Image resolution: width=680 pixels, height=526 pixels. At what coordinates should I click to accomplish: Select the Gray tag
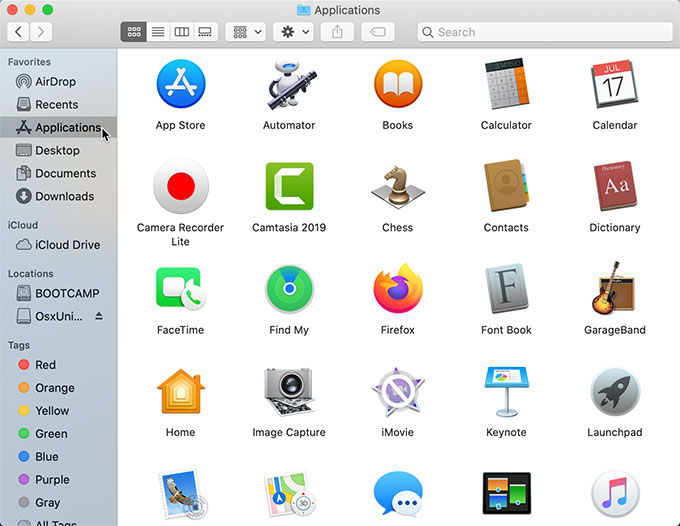tap(59, 503)
